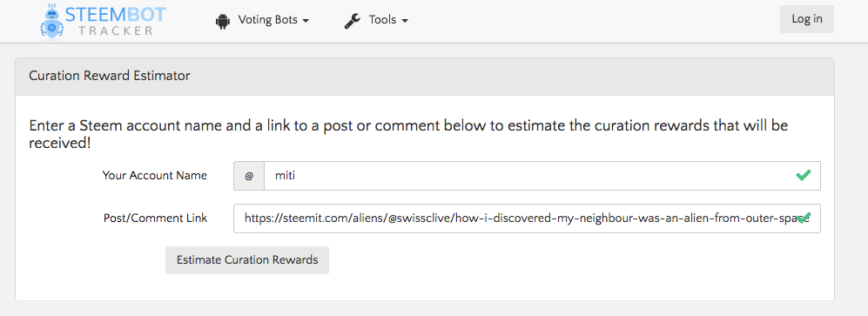The image size is (868, 316).
Task: Focus the account name field containing miti
Action: (542, 176)
